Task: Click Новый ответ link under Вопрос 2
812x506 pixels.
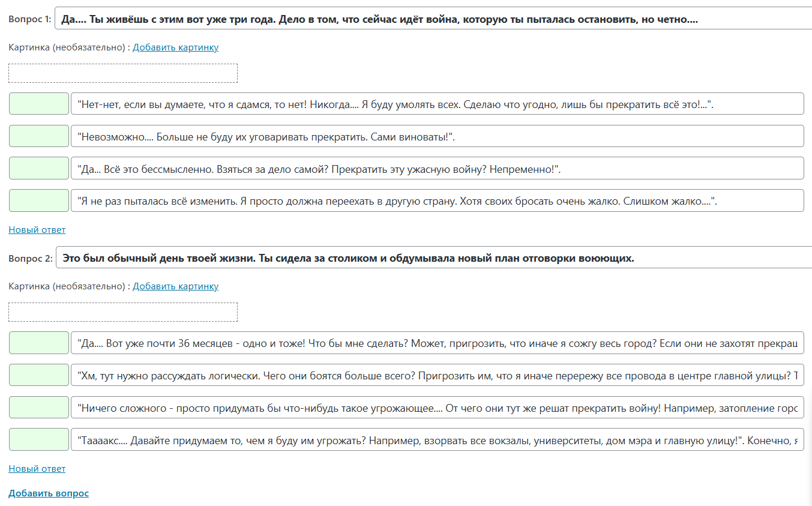Action: (x=37, y=469)
